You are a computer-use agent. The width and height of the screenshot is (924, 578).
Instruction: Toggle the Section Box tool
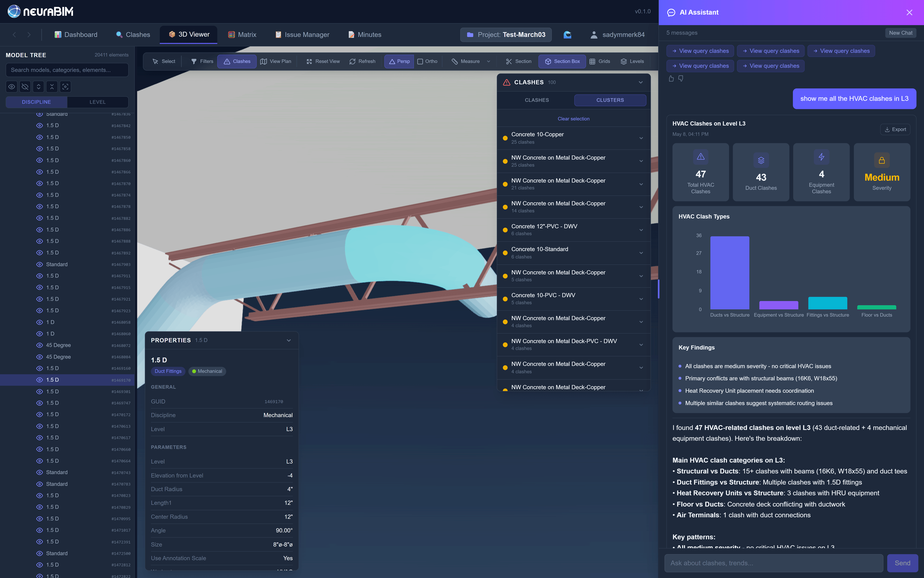click(562, 61)
